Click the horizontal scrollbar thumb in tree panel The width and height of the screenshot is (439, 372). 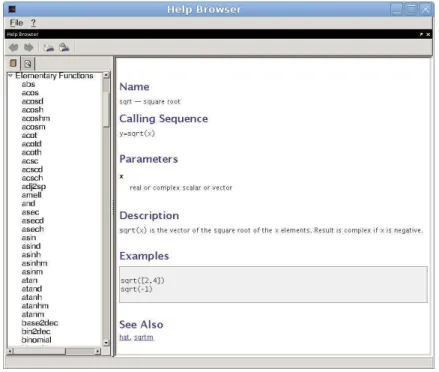pos(39,351)
